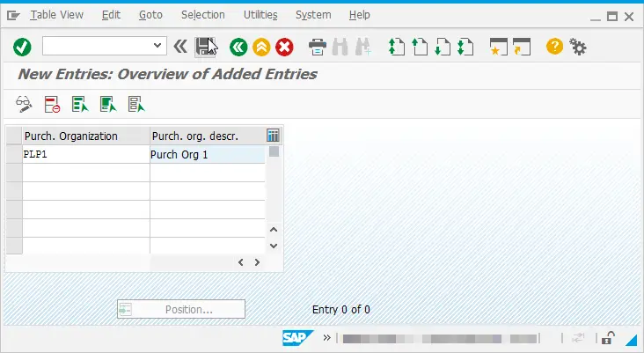Go back with the green Back icon
The width and height of the screenshot is (644, 353).
pos(238,47)
